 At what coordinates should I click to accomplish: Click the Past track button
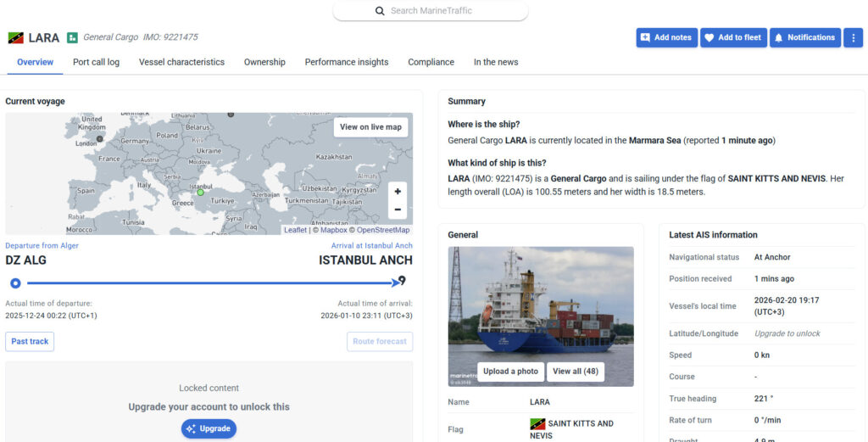pyautogui.click(x=30, y=341)
